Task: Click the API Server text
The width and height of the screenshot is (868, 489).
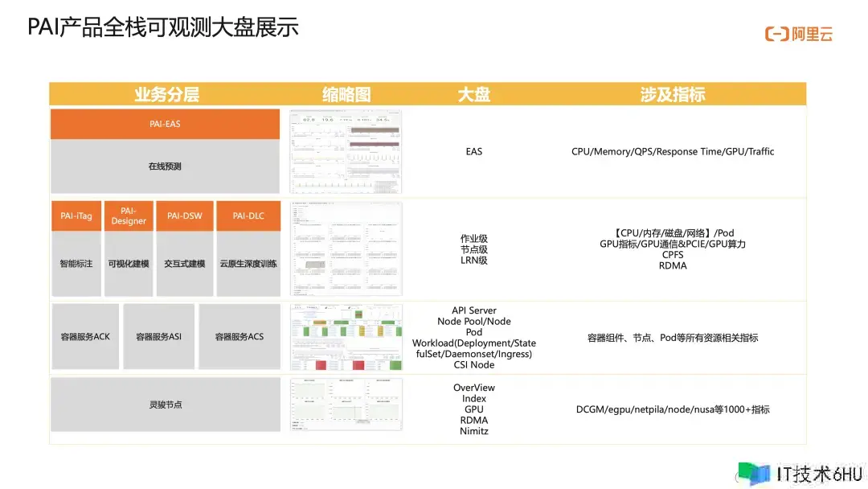Action: [474, 310]
